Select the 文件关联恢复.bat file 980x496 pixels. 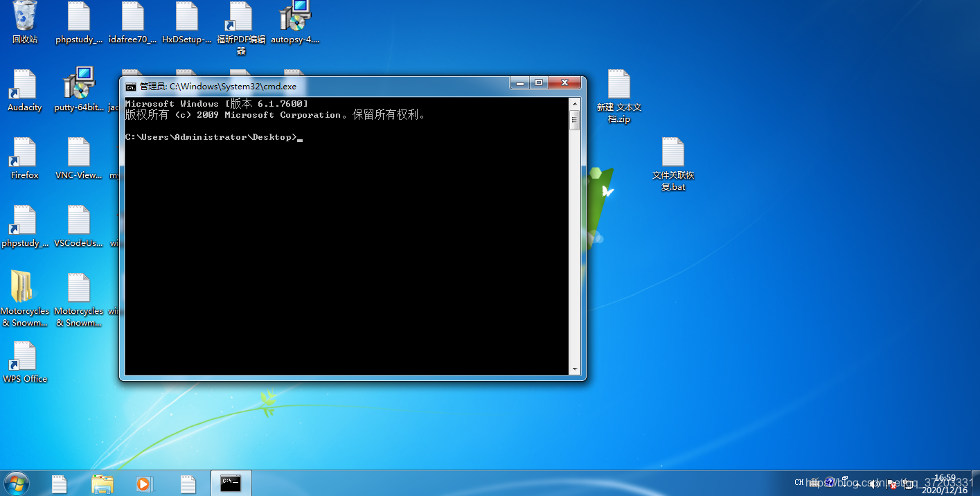point(673,164)
